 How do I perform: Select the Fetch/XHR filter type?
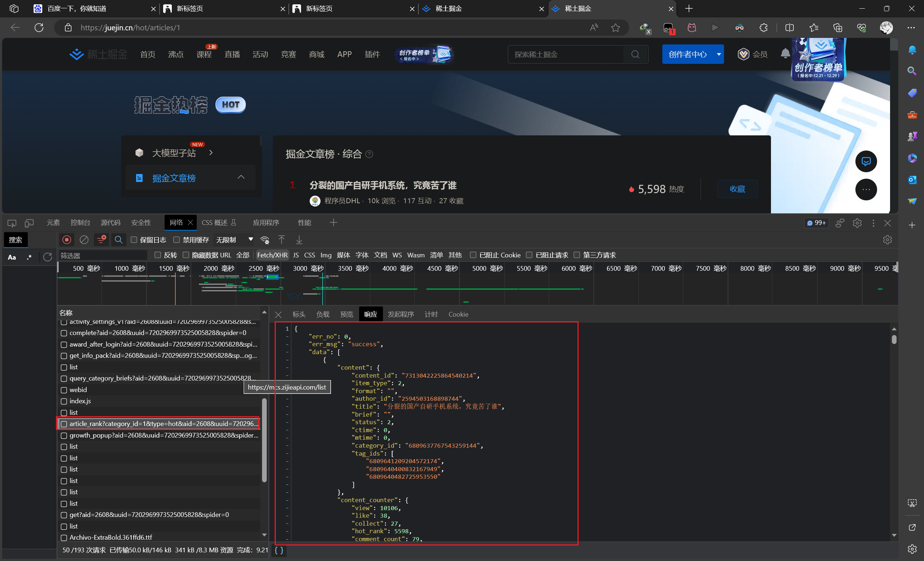pyautogui.click(x=272, y=255)
